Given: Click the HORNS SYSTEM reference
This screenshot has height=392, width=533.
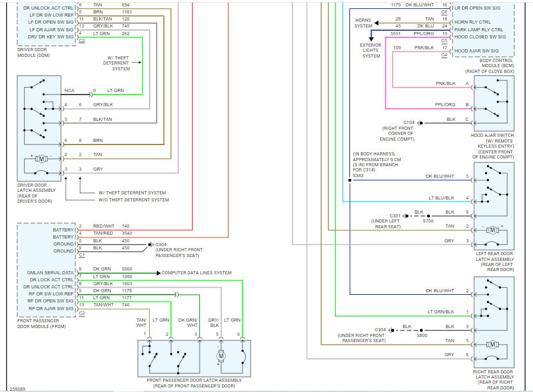Looking at the screenshot, I should coord(363,23).
